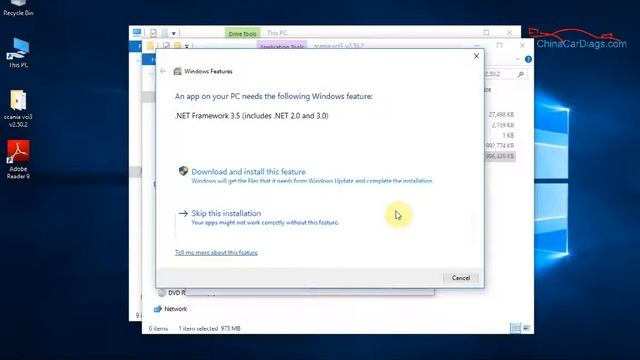Select the file sized 997,774 KB
This screenshot has width=640, height=360.
coord(500,145)
